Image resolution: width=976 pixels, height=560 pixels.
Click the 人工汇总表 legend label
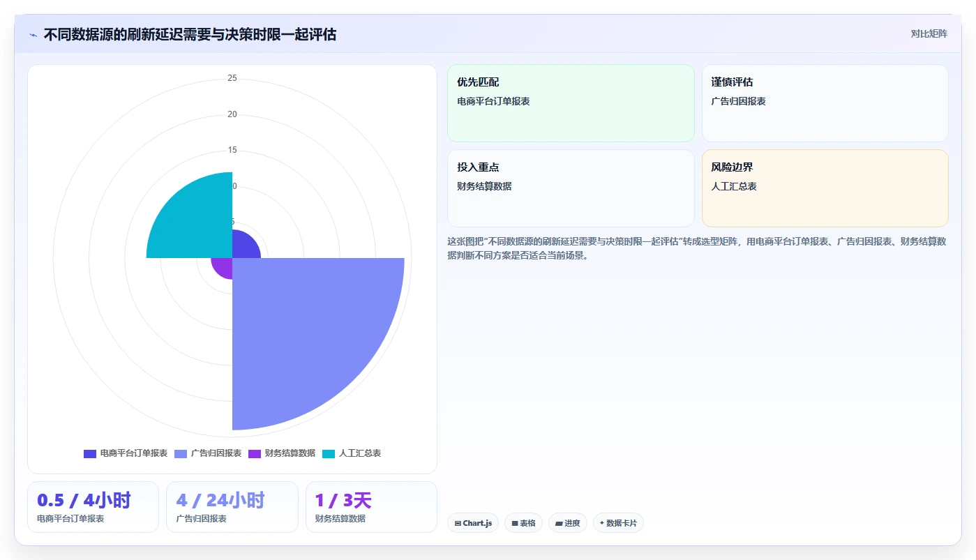click(360, 453)
